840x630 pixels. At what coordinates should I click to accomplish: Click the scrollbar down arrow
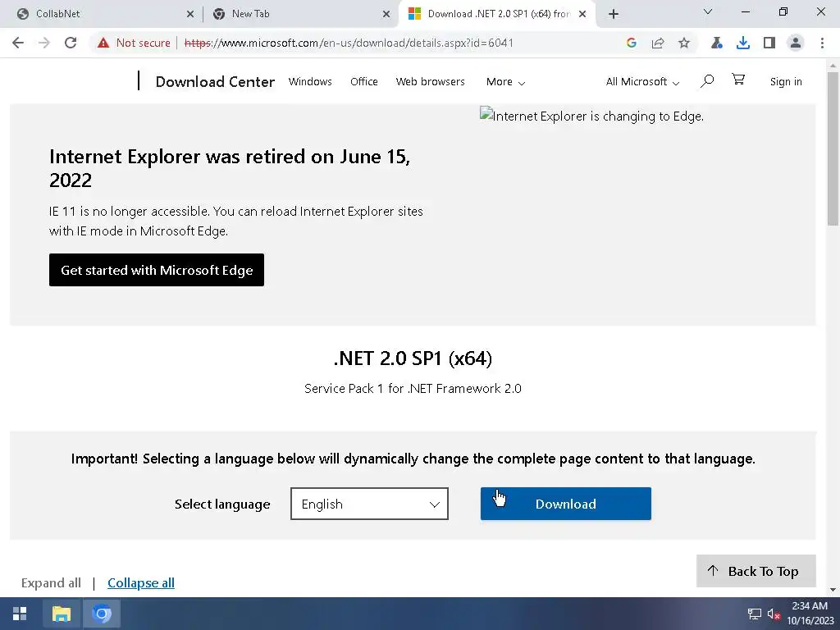833,590
